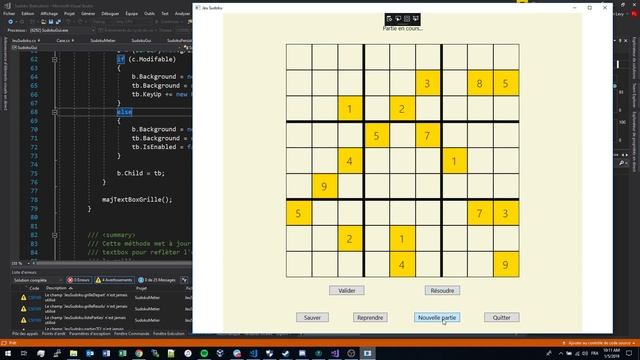Click the Reprendre button

click(x=370, y=318)
